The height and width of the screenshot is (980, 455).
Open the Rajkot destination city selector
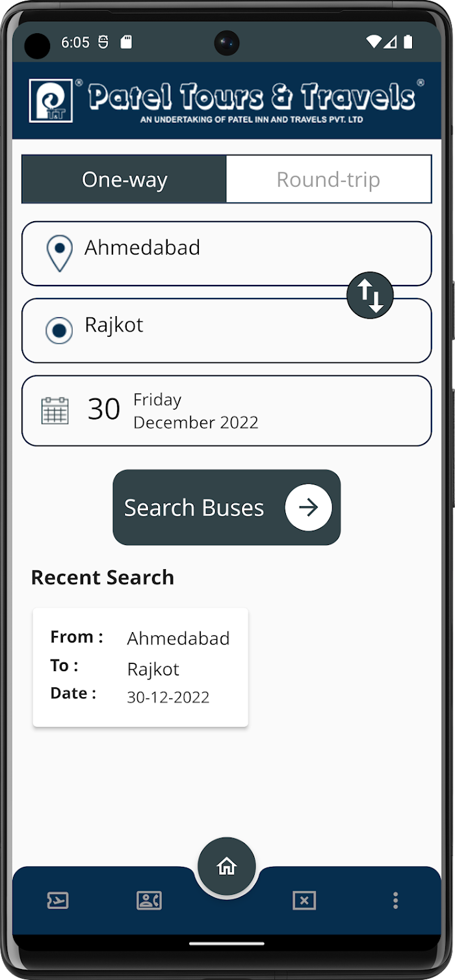(x=227, y=330)
